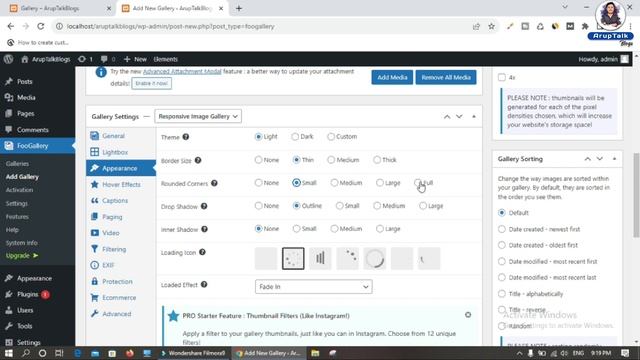Reload the browser page
This screenshot has width=640, height=360.
(x=40, y=27)
